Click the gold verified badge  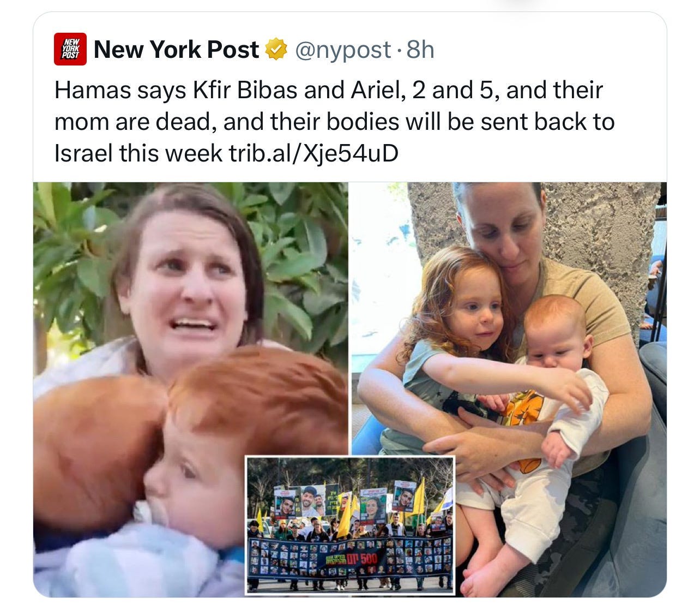tap(276, 50)
